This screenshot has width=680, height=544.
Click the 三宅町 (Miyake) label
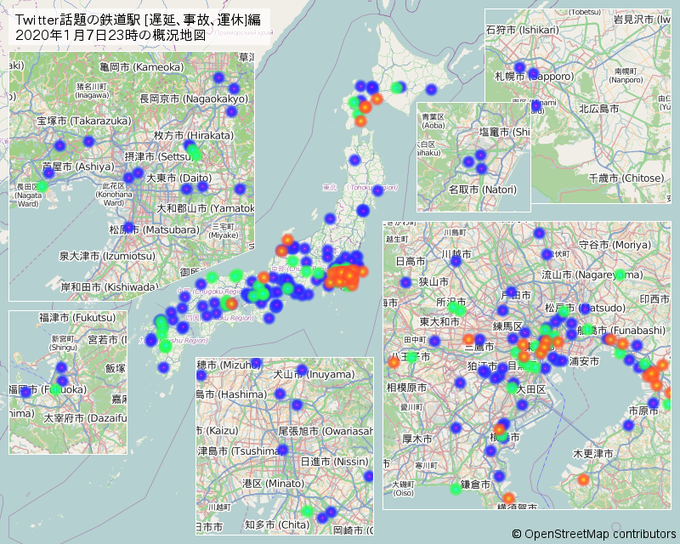(223, 231)
